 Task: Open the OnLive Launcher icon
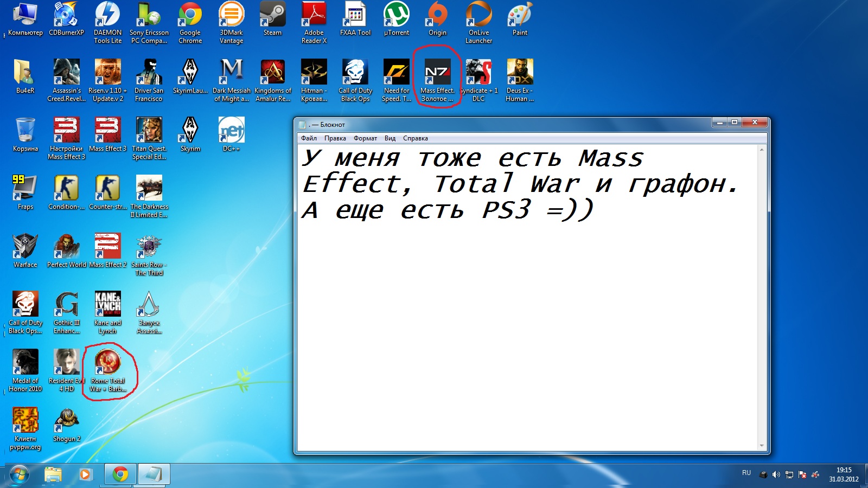(x=478, y=23)
